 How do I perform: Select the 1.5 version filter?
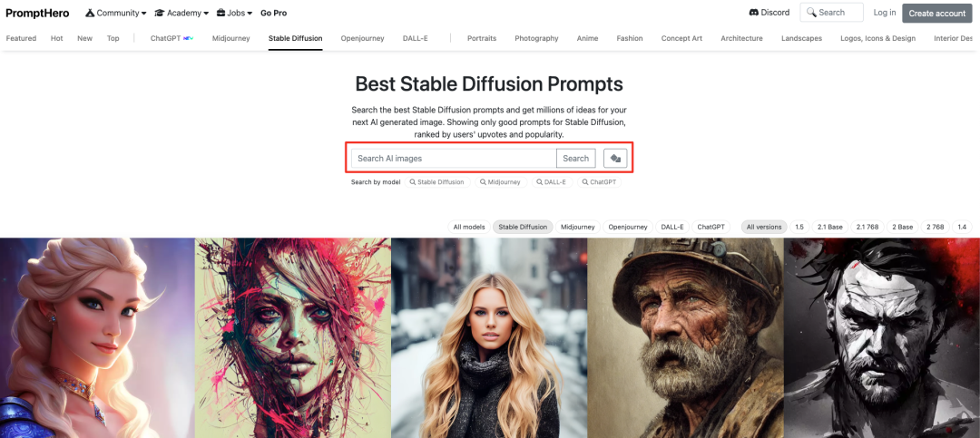799,227
